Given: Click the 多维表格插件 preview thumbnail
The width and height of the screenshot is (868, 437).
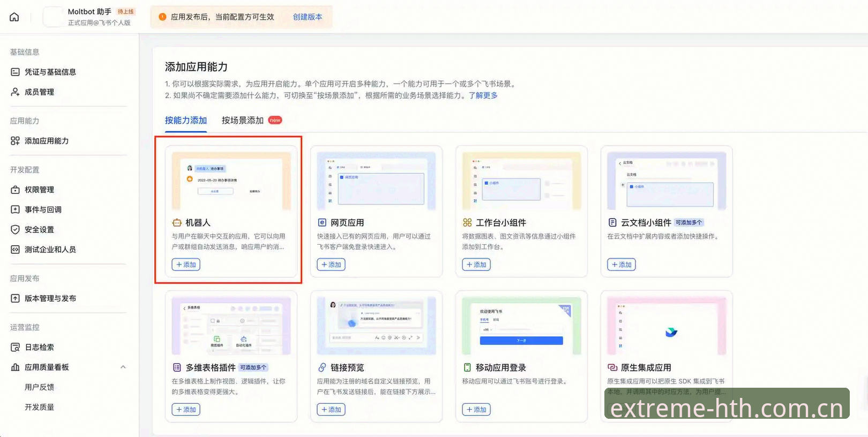Looking at the screenshot, I should 231,326.
